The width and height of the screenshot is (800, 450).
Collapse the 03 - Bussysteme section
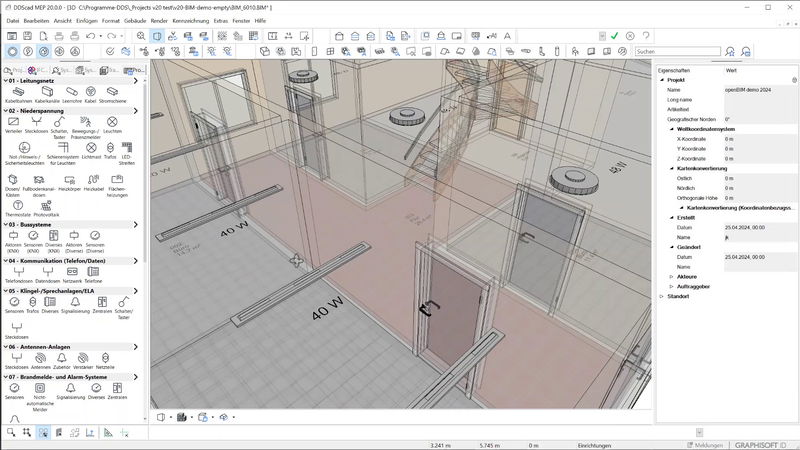pyautogui.click(x=4, y=224)
